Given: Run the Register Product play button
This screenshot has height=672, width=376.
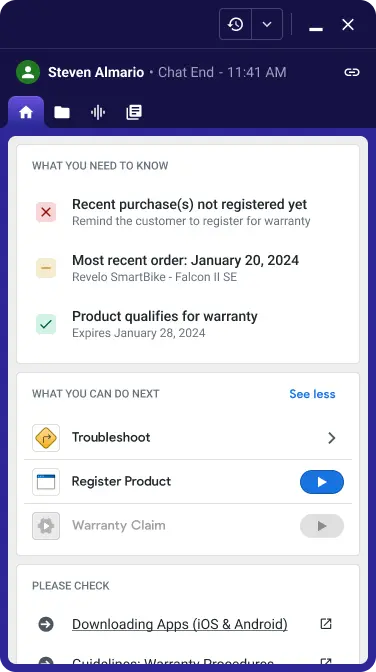Looking at the screenshot, I should click(322, 482).
